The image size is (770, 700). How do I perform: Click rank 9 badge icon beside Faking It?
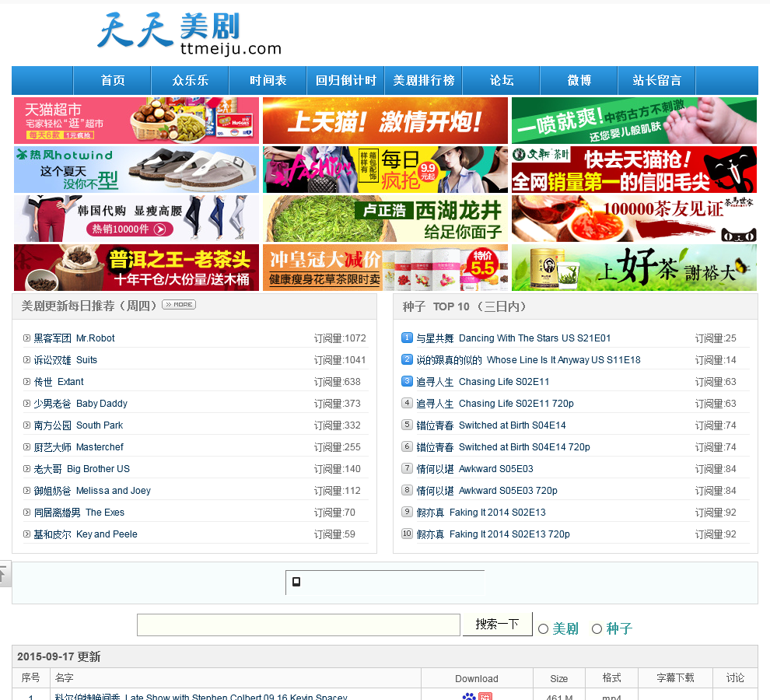[x=407, y=511]
